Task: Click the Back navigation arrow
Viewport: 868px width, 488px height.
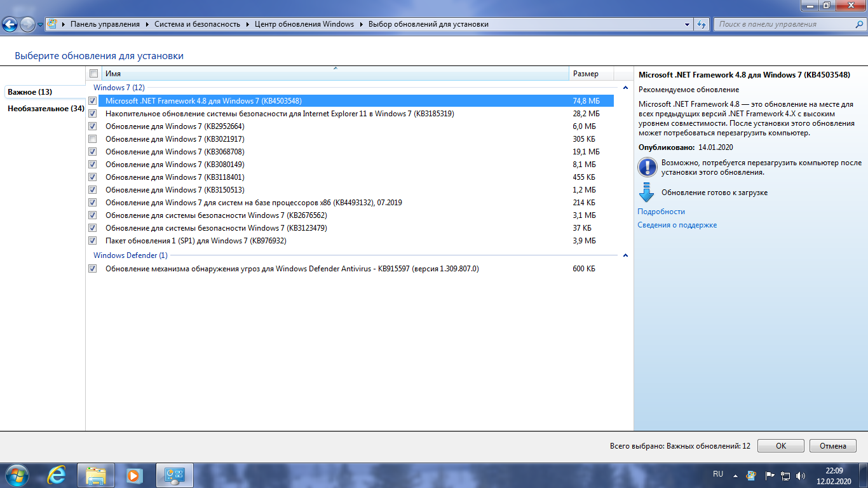Action: pos(10,25)
